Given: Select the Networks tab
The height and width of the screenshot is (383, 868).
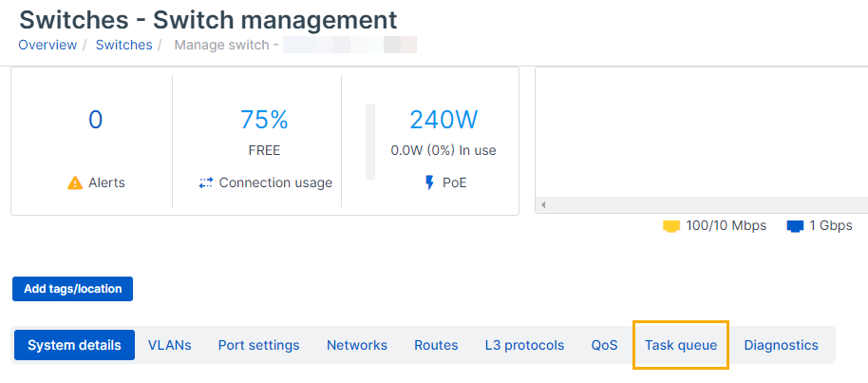Looking at the screenshot, I should click(357, 345).
